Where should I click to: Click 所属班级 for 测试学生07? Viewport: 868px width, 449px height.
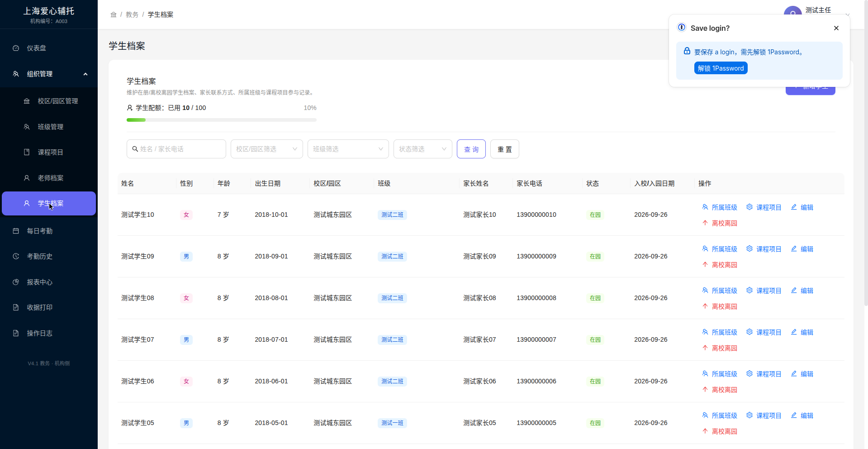pos(720,332)
